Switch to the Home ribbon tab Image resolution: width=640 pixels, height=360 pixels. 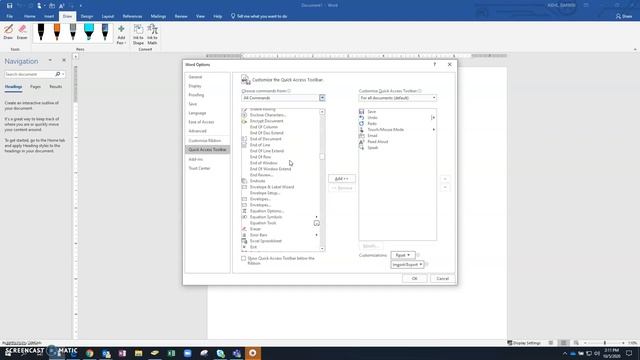(29, 16)
